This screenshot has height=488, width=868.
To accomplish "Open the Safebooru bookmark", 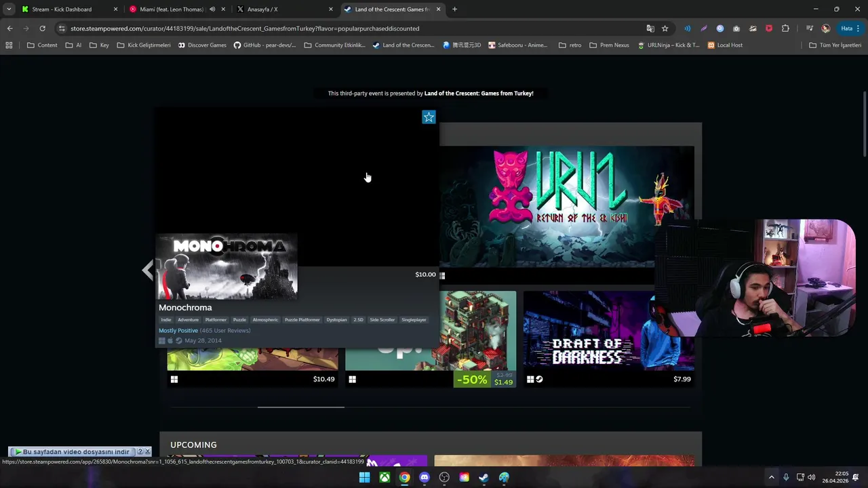I will point(517,45).
